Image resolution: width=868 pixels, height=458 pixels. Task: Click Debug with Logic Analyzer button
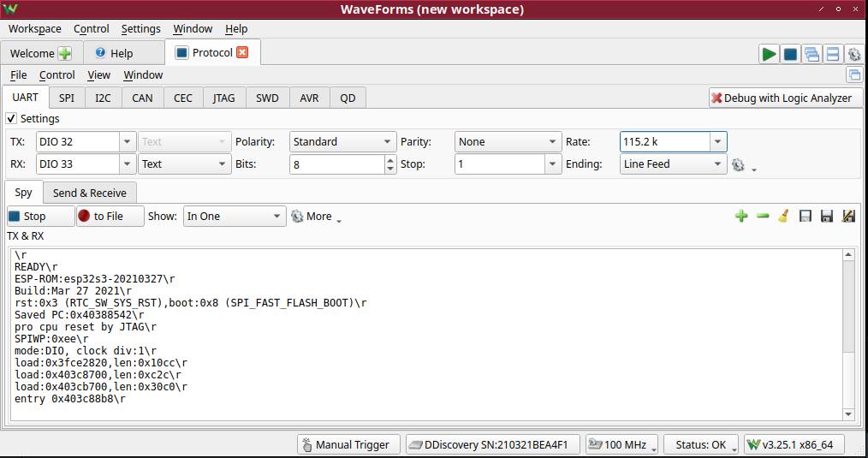coord(786,98)
